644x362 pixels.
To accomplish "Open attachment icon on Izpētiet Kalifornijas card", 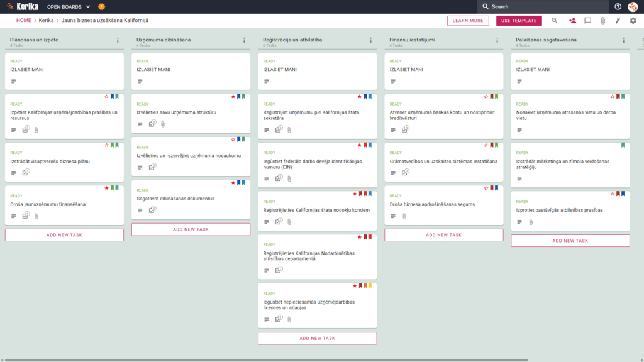I will pos(36,130).
